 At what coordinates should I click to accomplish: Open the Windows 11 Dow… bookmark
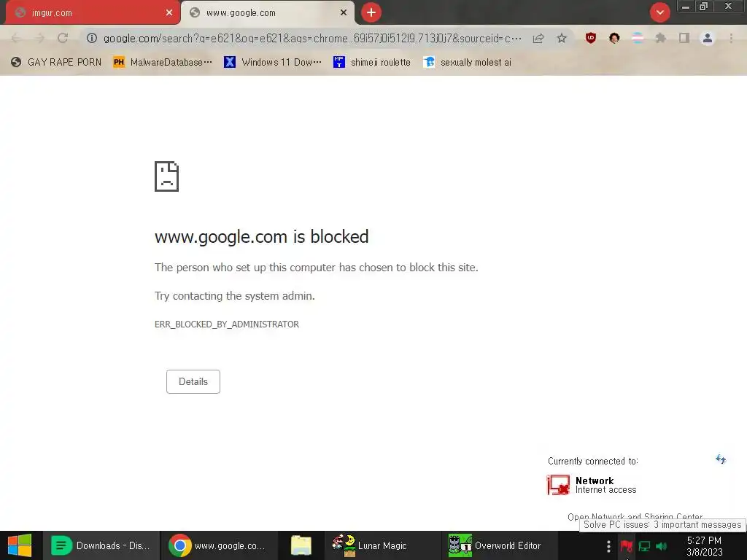[273, 63]
